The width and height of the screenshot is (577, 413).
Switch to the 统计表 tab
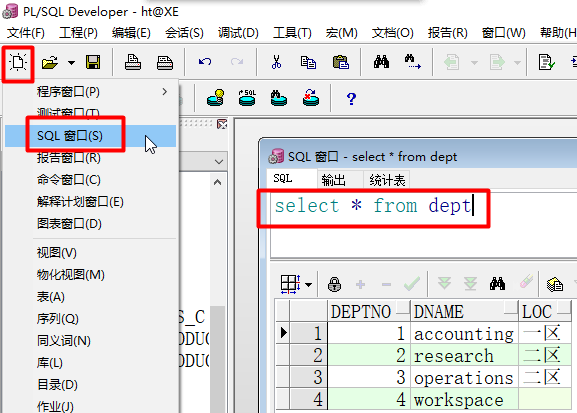coord(387,180)
